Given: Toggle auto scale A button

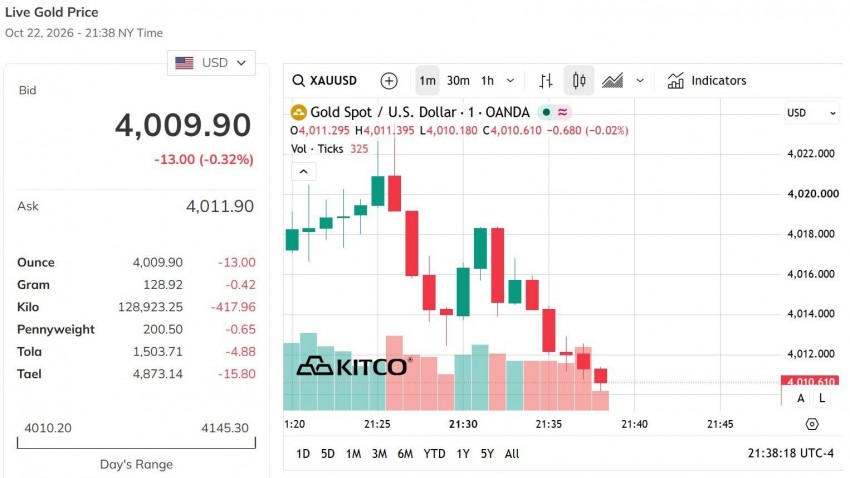Looking at the screenshot, I should (801, 398).
